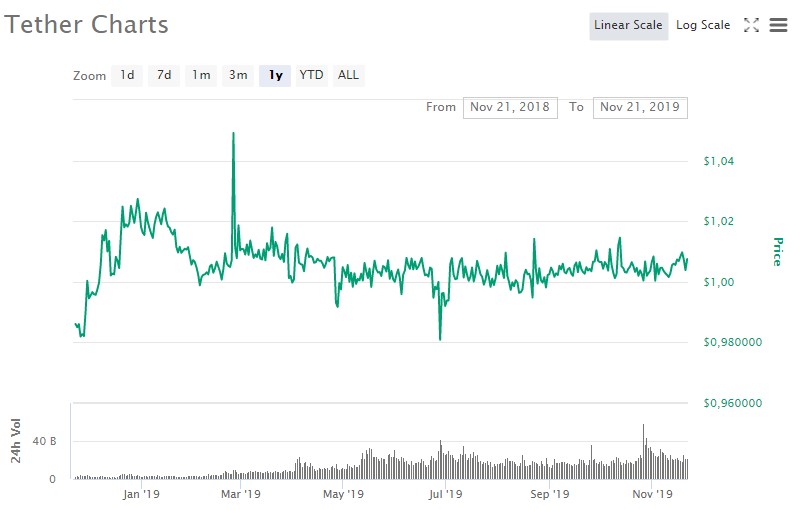Viewport: 794px width, 510px height.
Task: Edit the From date field
Action: 510,107
